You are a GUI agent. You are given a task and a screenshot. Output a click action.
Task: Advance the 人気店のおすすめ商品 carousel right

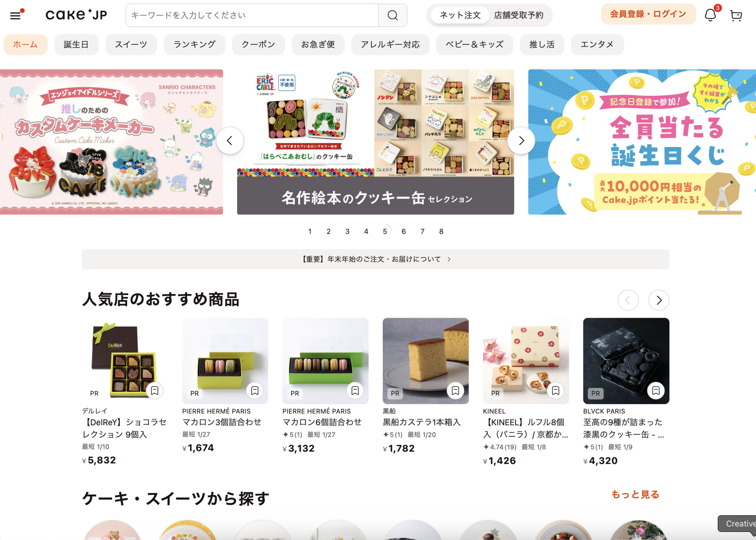[x=659, y=300]
